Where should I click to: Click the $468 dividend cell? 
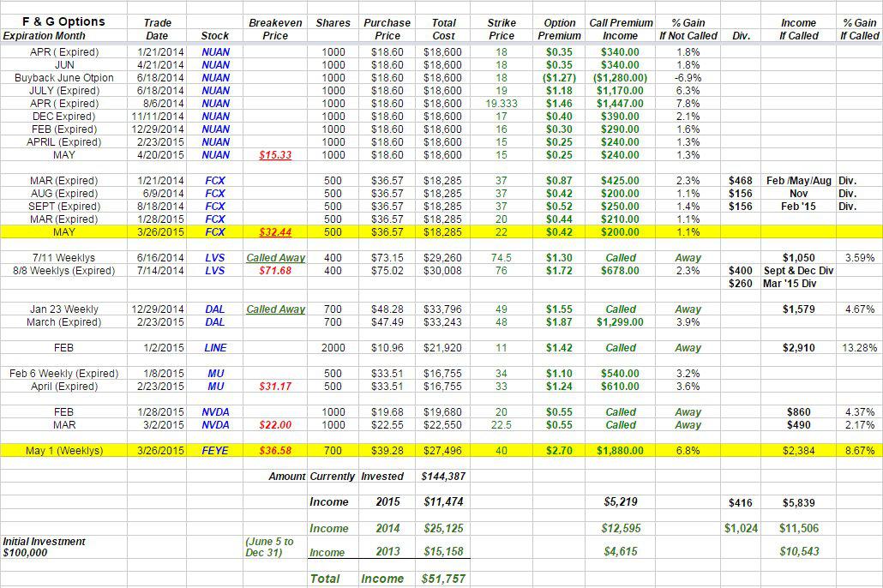click(x=741, y=181)
